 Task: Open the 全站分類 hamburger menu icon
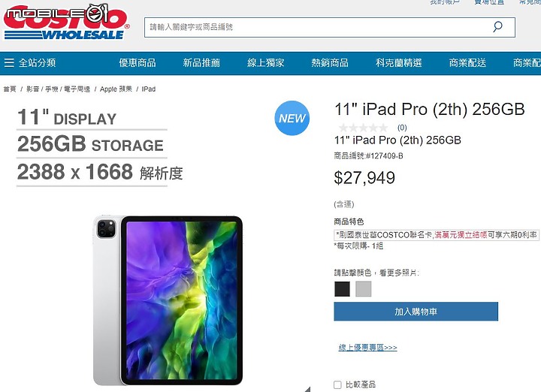9,63
